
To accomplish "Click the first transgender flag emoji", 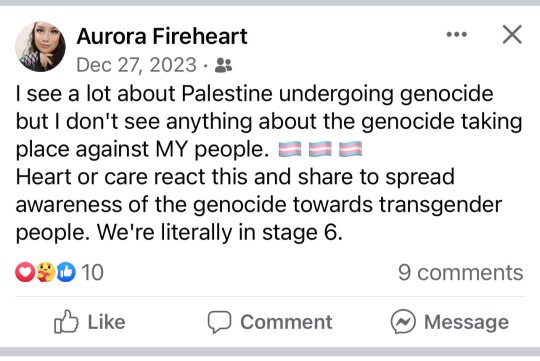I will [290, 149].
